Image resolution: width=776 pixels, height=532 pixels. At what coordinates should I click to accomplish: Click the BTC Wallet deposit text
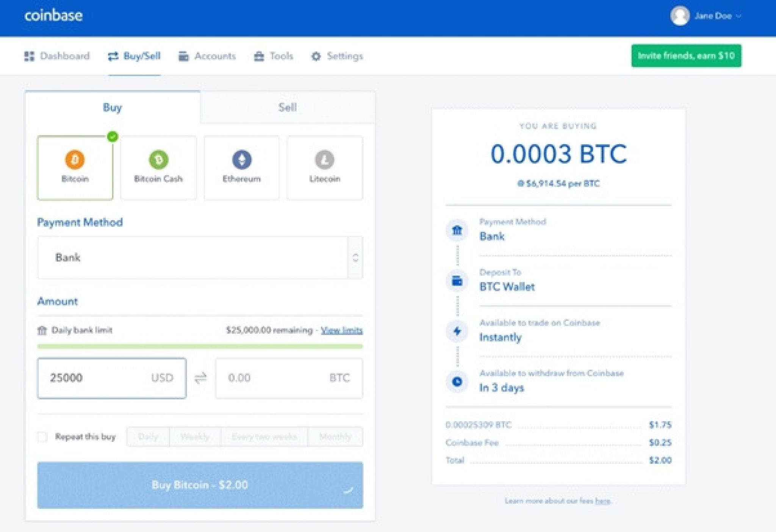[x=507, y=287]
